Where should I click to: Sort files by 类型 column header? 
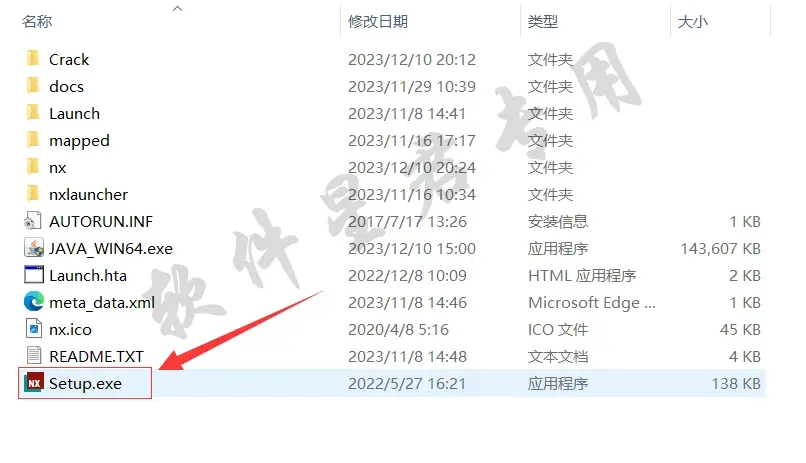(543, 22)
